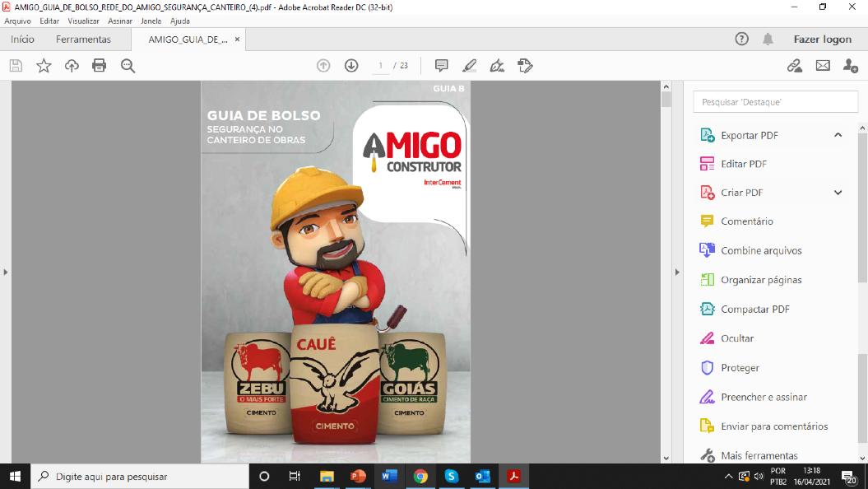Expand the Criar PDF section chevron
868x489 pixels.
838,192
